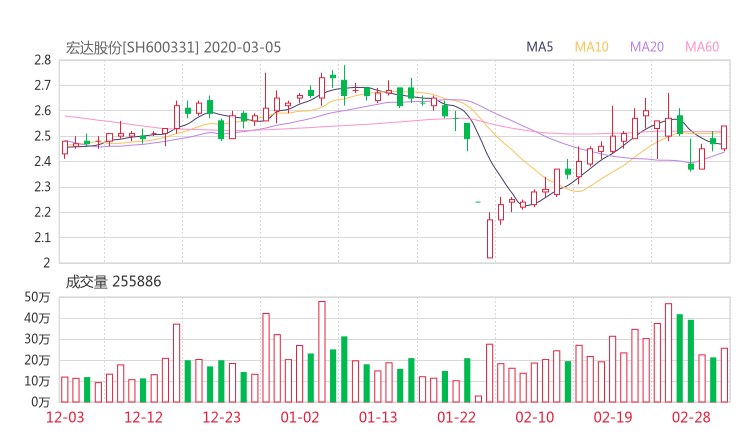Select the tiny volume bar before the price gap
This screenshot has height=440, width=740.
pyautogui.click(x=479, y=399)
